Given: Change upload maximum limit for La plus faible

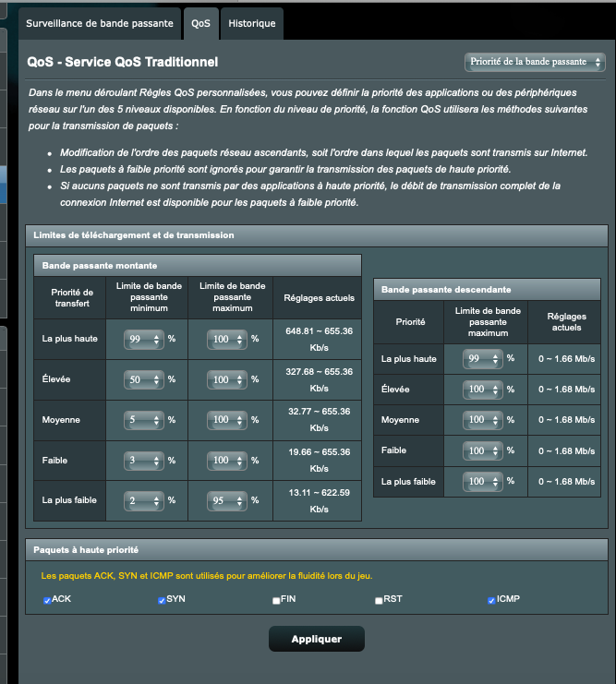Looking at the screenshot, I should pyautogui.click(x=226, y=500).
